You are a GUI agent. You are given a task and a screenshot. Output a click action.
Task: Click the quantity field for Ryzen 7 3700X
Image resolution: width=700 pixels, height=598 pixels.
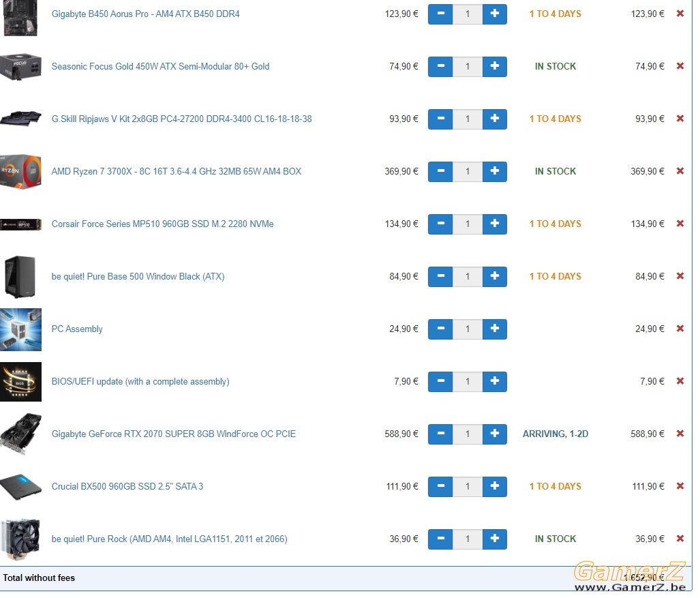[x=468, y=172]
